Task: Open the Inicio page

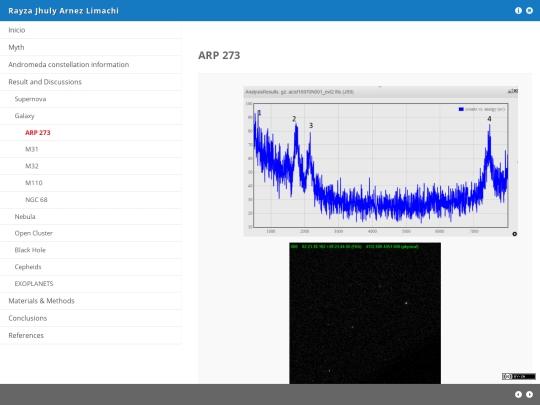Action: pos(91,30)
